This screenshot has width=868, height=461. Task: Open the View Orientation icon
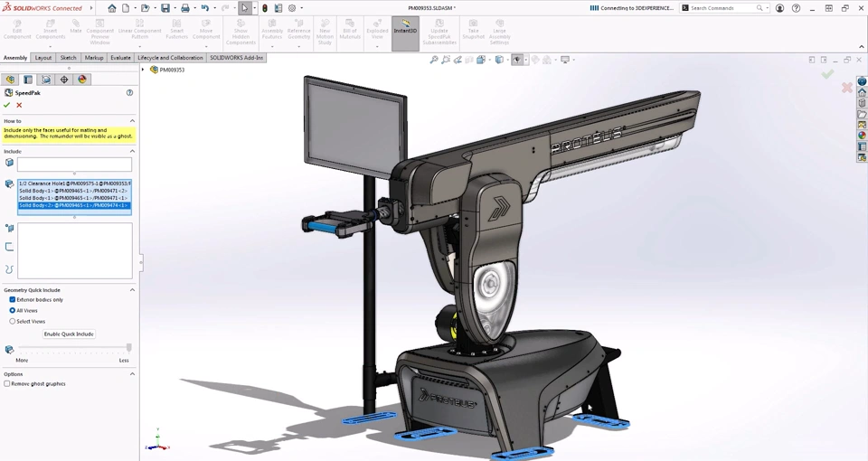click(480, 60)
